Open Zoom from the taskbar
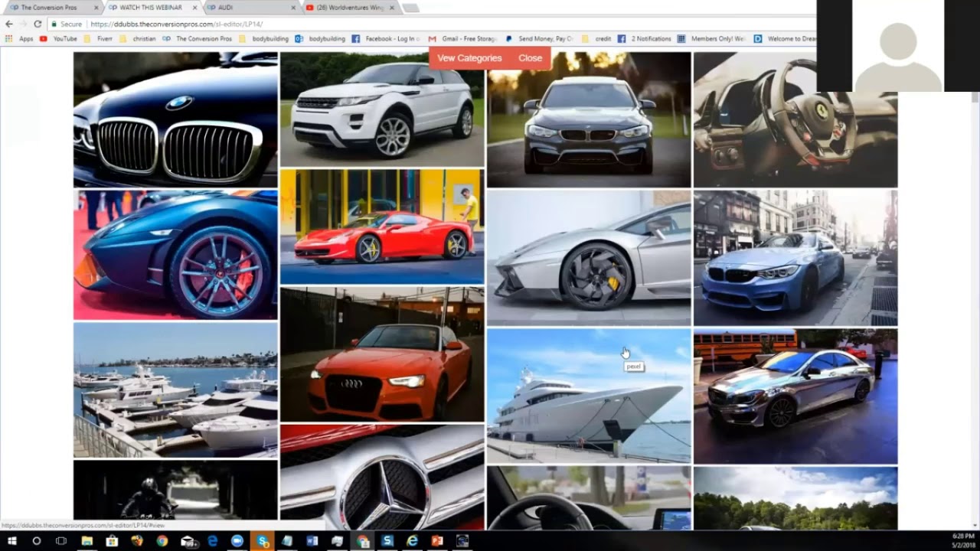The image size is (980, 551). [x=237, y=541]
